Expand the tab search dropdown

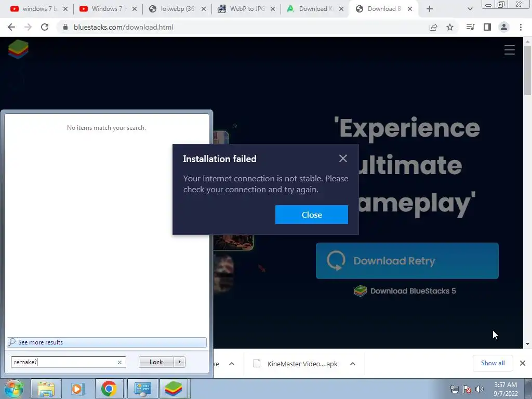[470, 9]
